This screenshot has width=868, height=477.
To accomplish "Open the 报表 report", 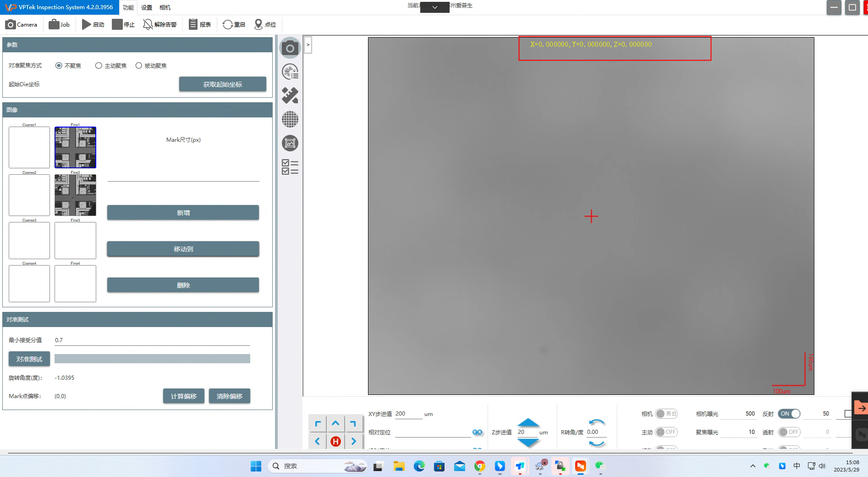I will [200, 24].
